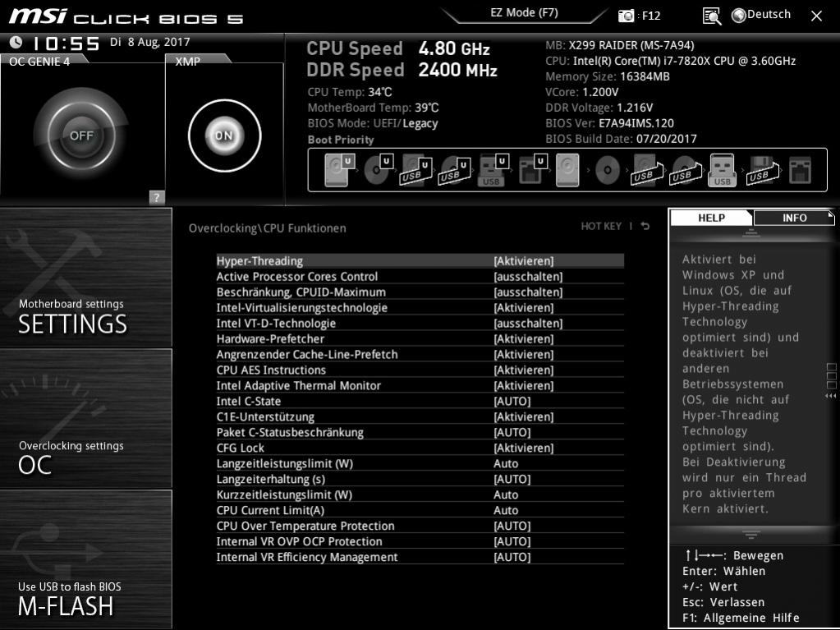Open the HOT KEY menu
Image resolution: width=840 pixels, height=630 pixels.
pos(601,226)
